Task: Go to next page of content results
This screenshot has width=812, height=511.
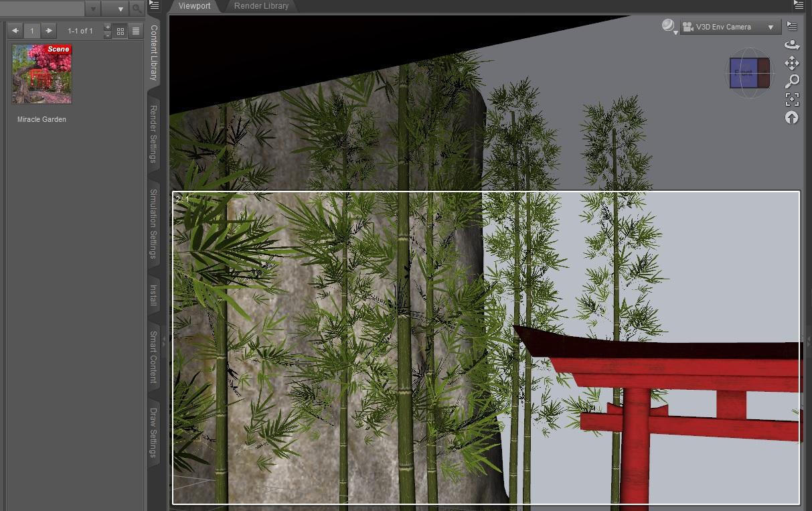Action: click(x=48, y=31)
